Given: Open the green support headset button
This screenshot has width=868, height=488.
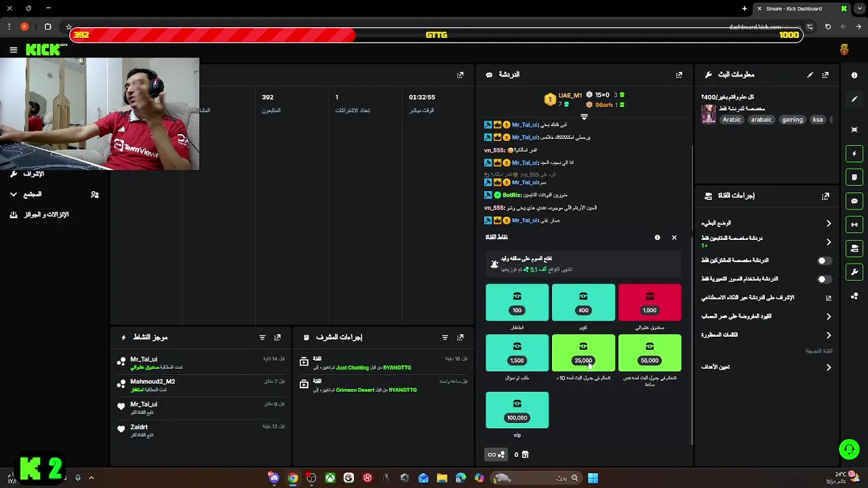Looking at the screenshot, I should pos(849,449).
